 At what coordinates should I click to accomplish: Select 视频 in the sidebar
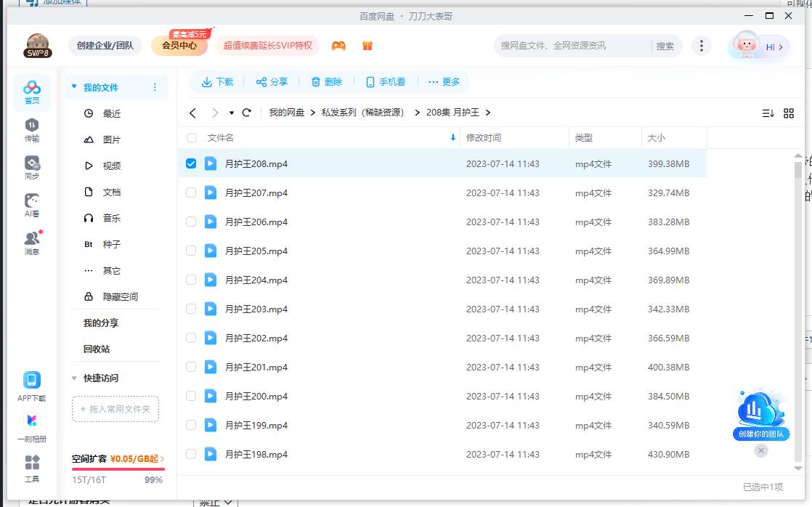(111, 166)
